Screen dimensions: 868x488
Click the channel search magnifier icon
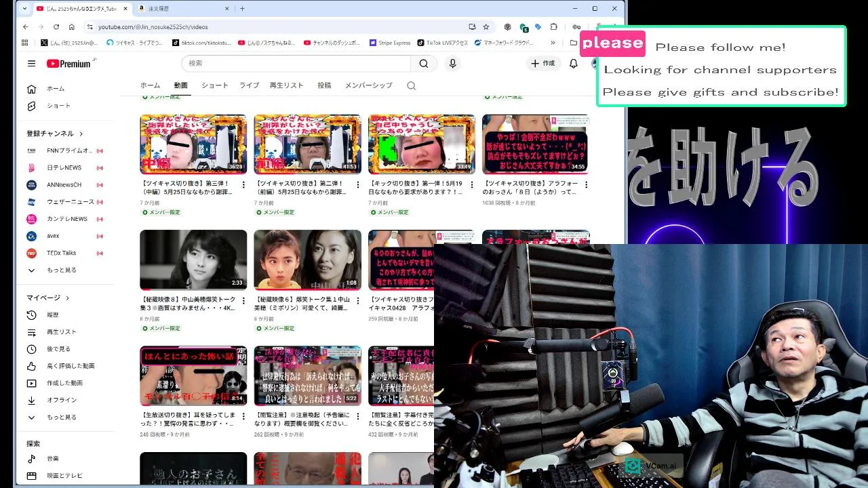[411, 85]
